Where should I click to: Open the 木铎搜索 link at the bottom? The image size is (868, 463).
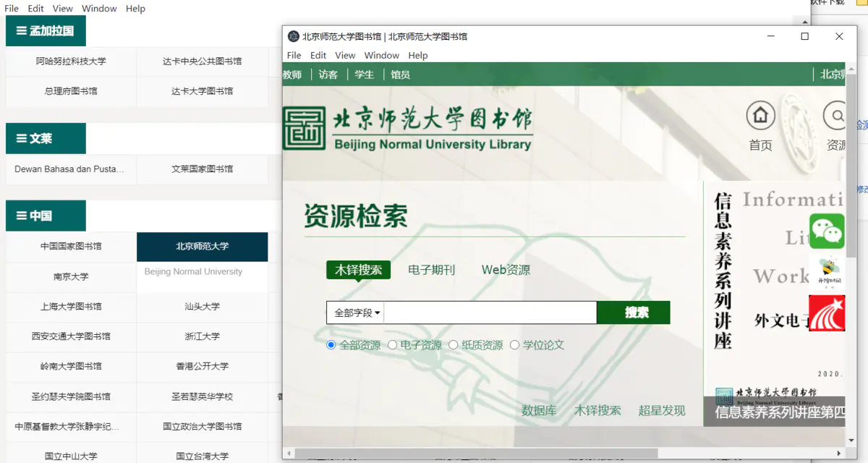tap(597, 411)
